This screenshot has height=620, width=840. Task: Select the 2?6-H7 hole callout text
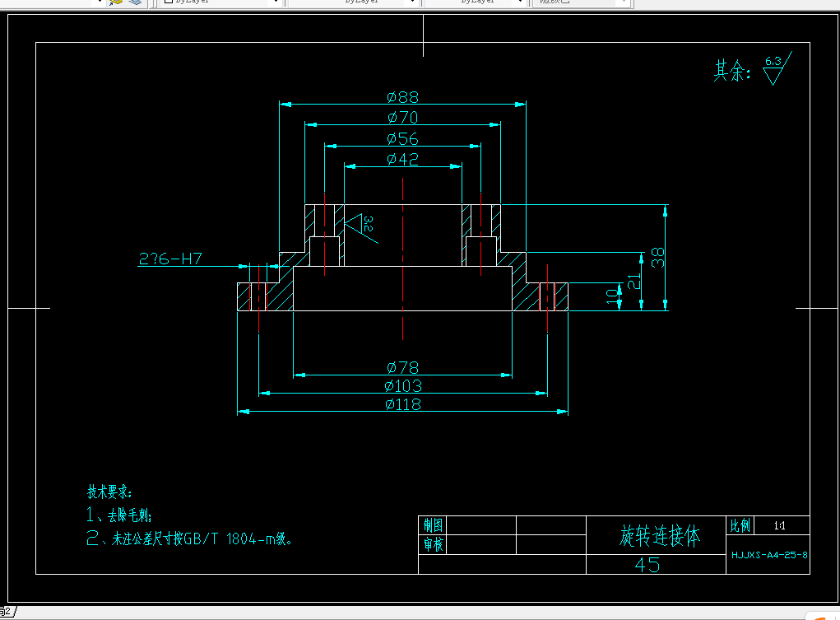170,259
